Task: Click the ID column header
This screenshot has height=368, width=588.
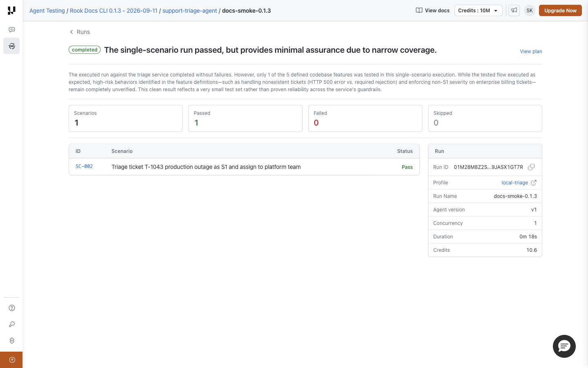Action: coord(78,151)
